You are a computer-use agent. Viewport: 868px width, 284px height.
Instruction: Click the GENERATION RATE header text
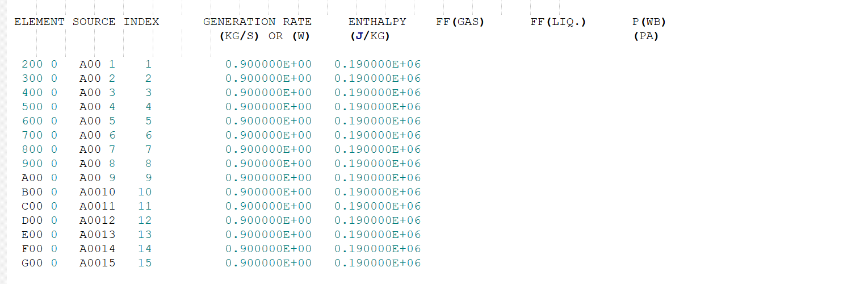[257, 22]
